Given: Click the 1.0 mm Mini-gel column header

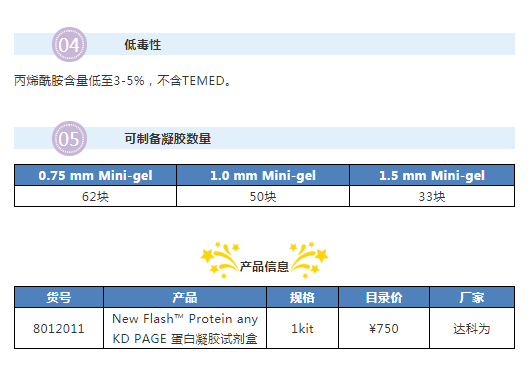Looking at the screenshot, I should point(263,175).
